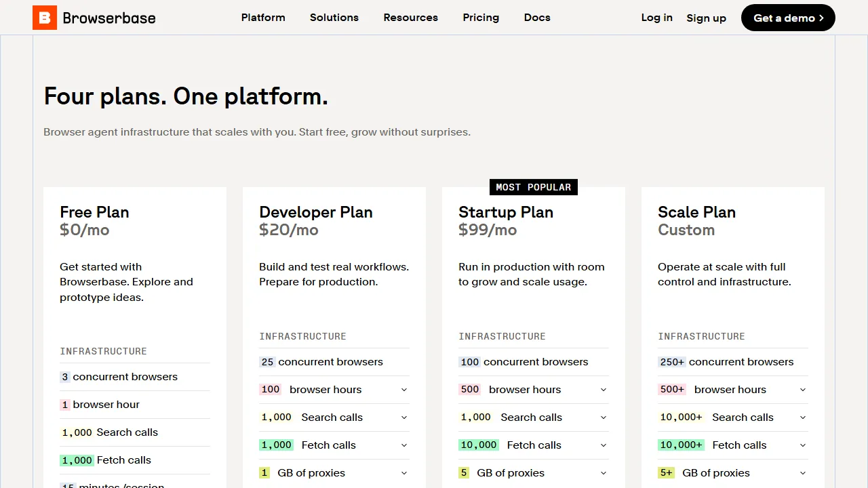This screenshot has height=488, width=868.
Task: Click the Free Plan title
Action: [x=94, y=212]
